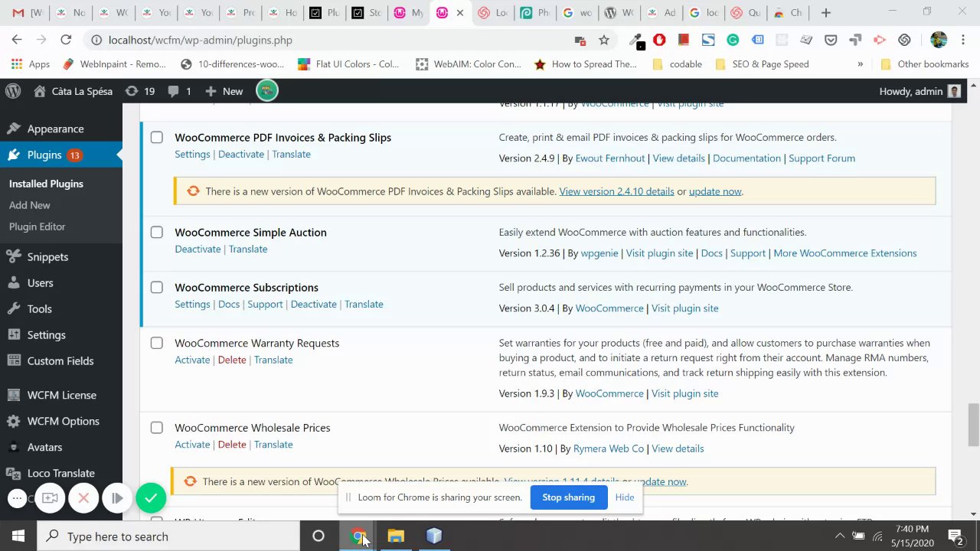Switch to the Gmail browser tab
The image size is (980, 551).
coord(24,13)
